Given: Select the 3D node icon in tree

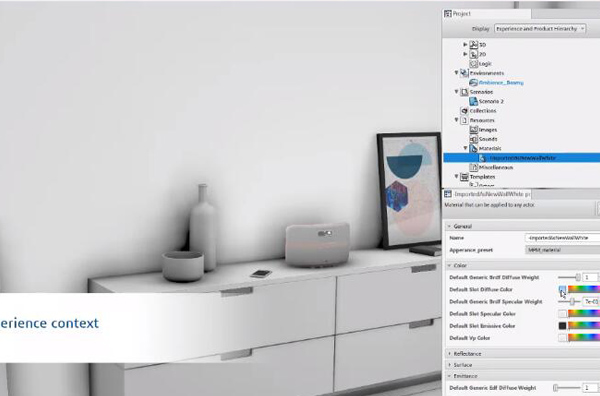Looking at the screenshot, I should [474, 45].
